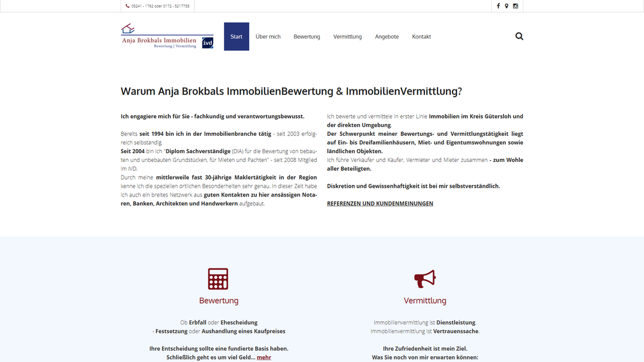The height and width of the screenshot is (362, 644).
Task: Select the Start menu item
Action: [x=236, y=36]
